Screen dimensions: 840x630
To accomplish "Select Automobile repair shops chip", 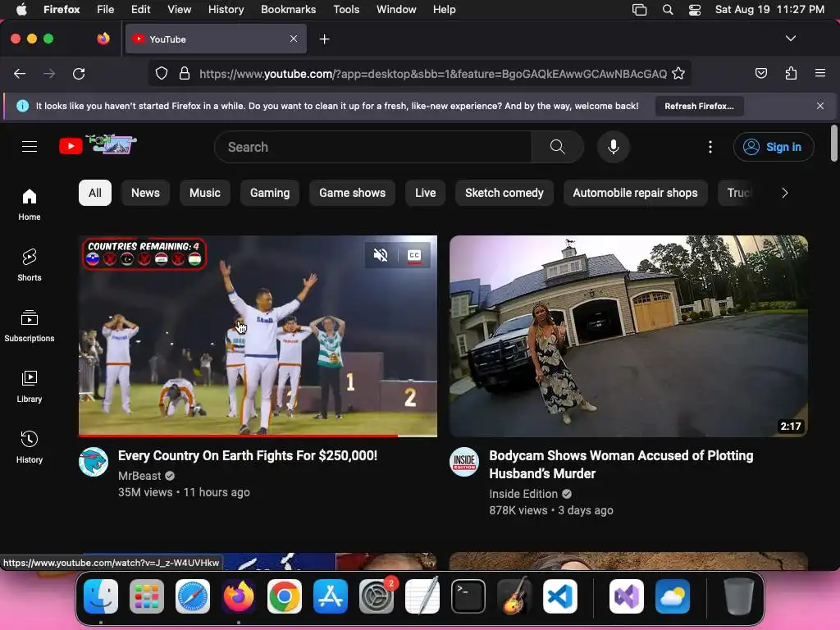I will coord(635,193).
